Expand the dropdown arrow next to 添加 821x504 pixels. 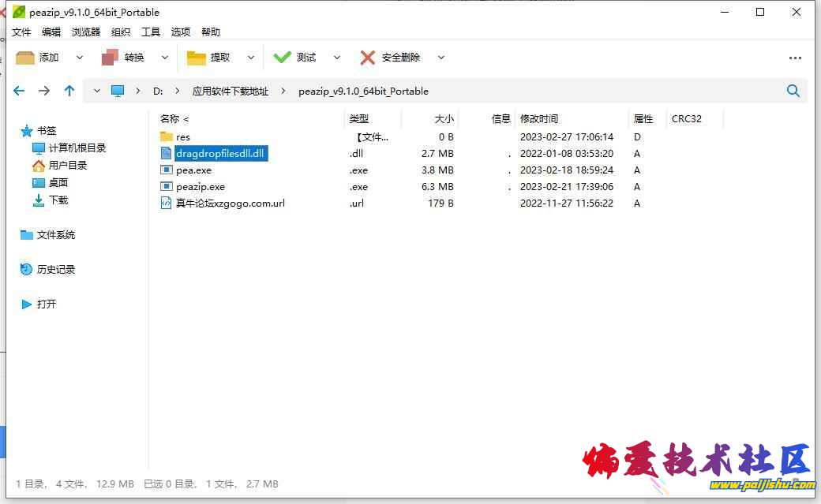point(79,58)
